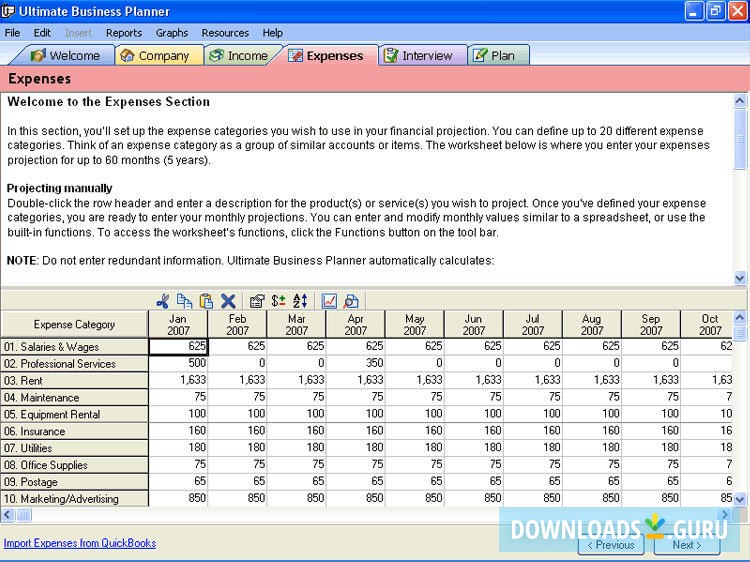Open the Help menu

pyautogui.click(x=273, y=33)
